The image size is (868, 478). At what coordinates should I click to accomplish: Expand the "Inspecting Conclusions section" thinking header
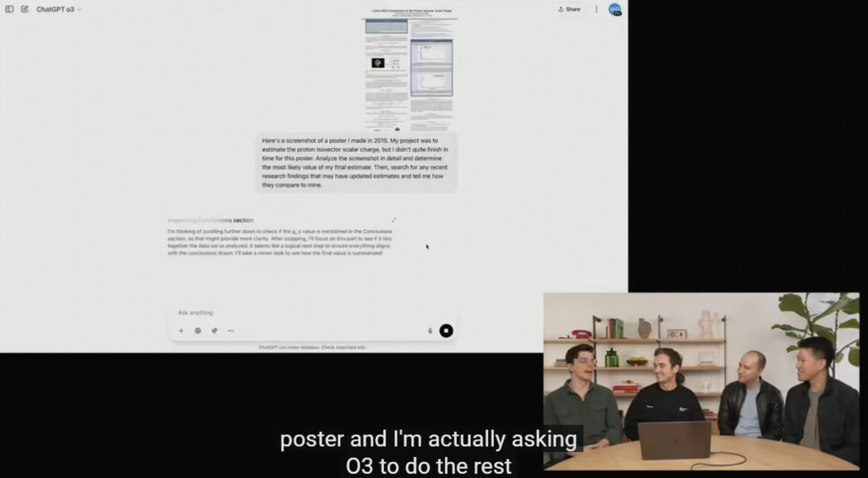[210, 221]
